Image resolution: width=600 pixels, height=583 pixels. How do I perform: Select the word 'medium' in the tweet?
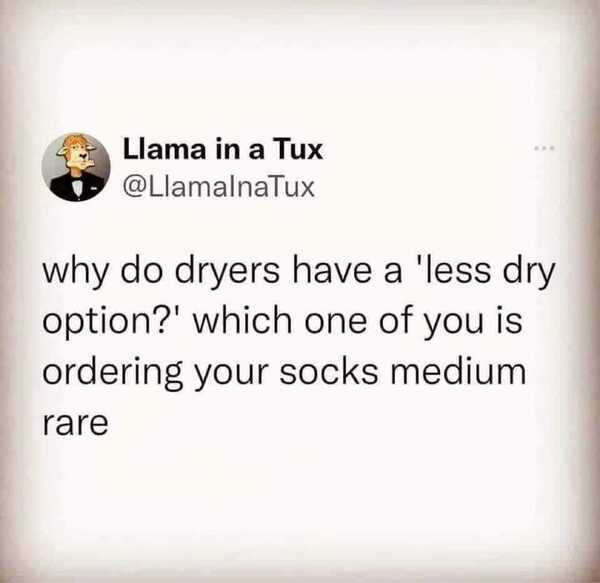point(457,371)
